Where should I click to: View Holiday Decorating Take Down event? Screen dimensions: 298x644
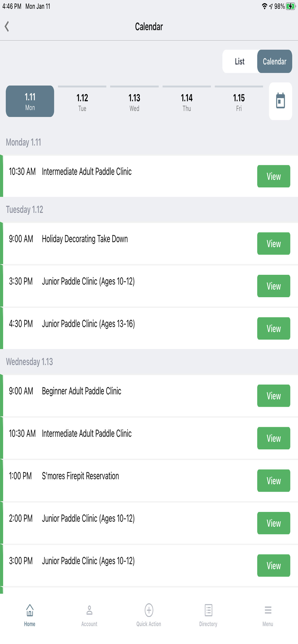coord(274,243)
